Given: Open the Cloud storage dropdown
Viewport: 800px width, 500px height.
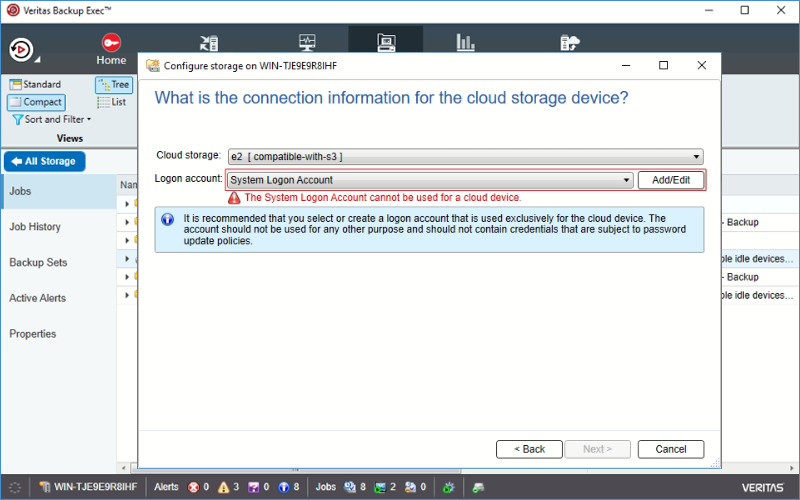Looking at the screenshot, I should coord(465,156).
